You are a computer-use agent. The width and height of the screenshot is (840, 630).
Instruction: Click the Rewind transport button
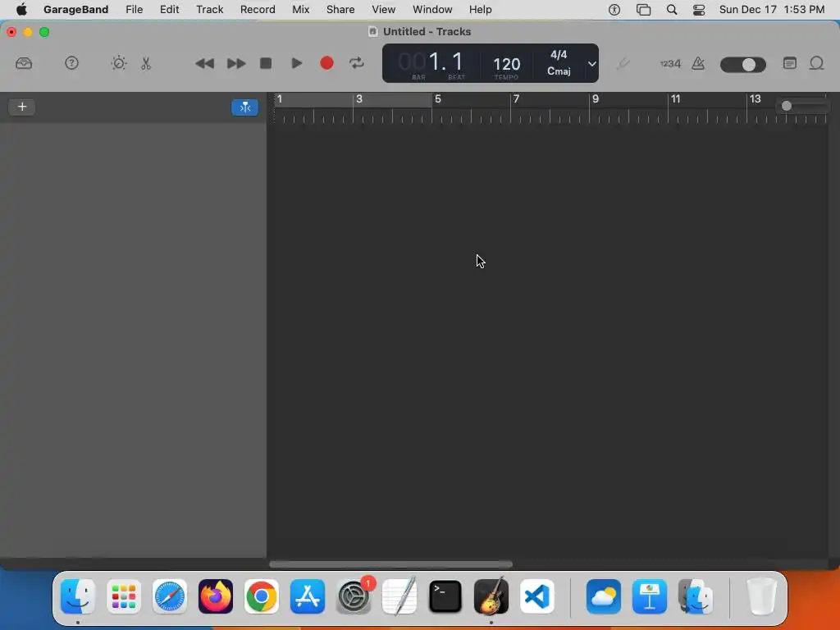tap(204, 64)
